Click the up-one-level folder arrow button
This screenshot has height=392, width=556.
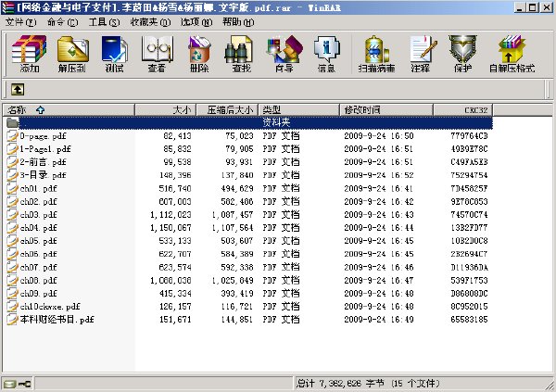pyautogui.click(x=18, y=89)
